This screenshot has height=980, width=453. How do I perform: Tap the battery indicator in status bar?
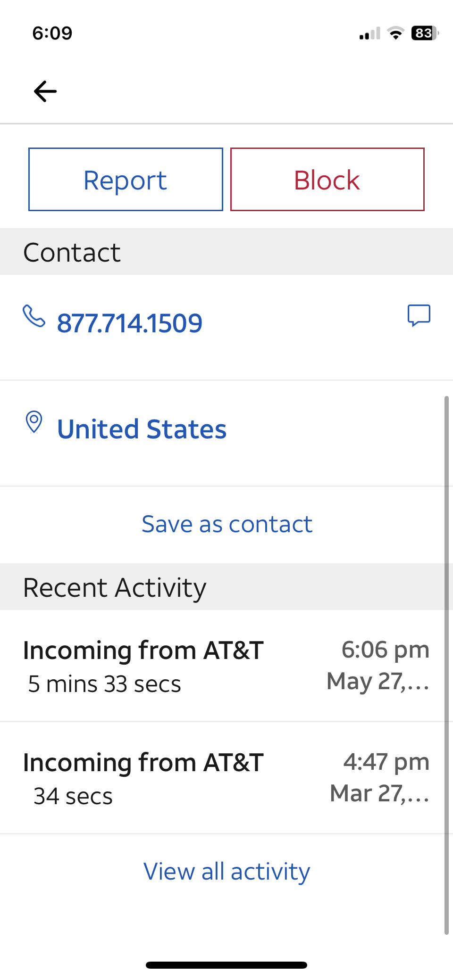click(x=424, y=33)
